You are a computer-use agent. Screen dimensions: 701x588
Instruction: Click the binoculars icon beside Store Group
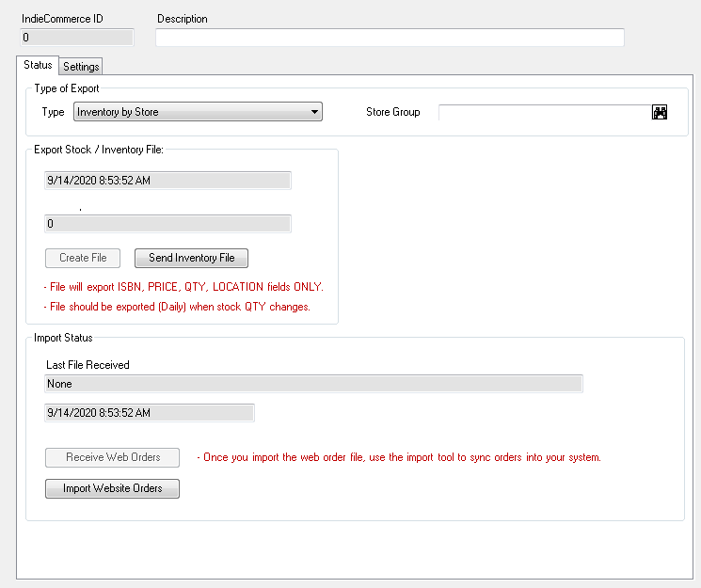(659, 112)
